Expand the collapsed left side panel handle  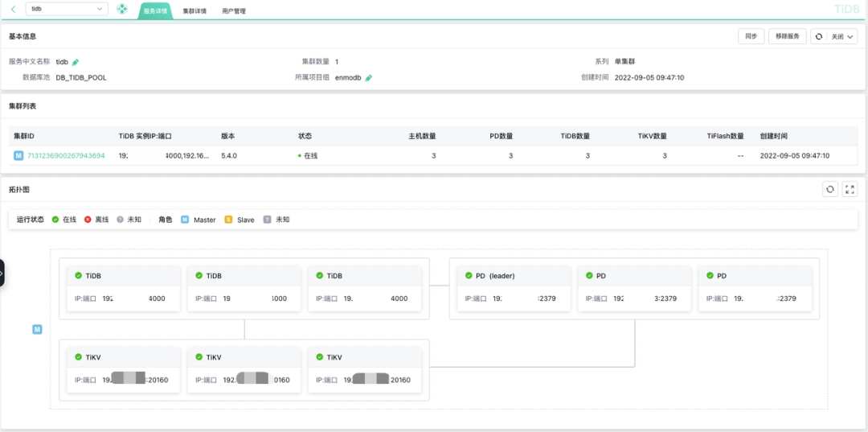click(2, 273)
